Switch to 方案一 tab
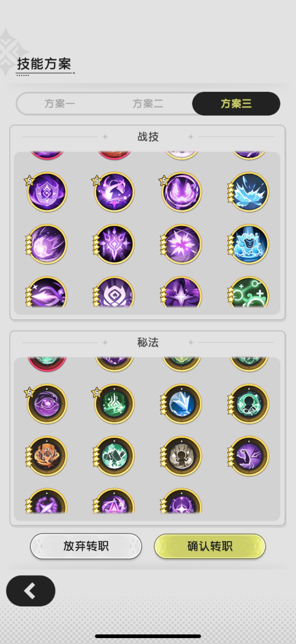This screenshot has width=296, height=644. coord(60,104)
